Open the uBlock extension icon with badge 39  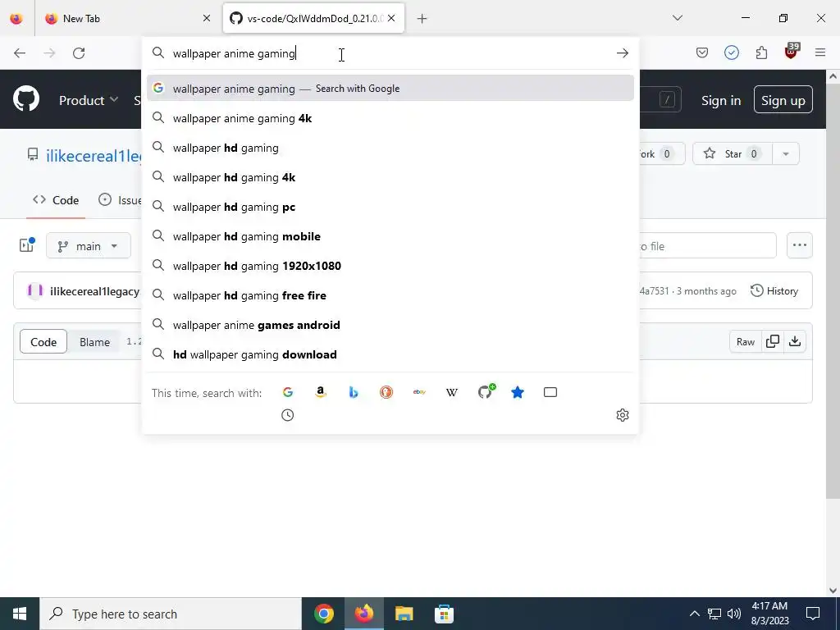pos(792,52)
